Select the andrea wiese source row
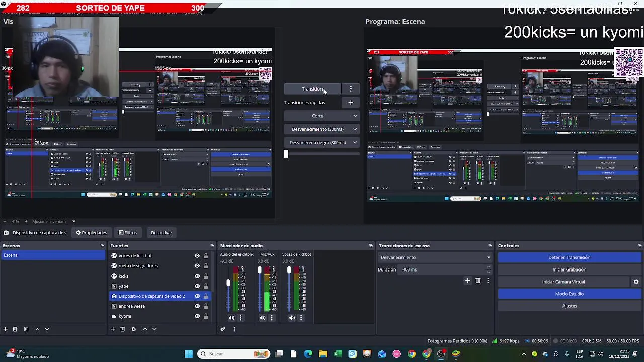The image size is (644, 362). [x=159, y=306]
